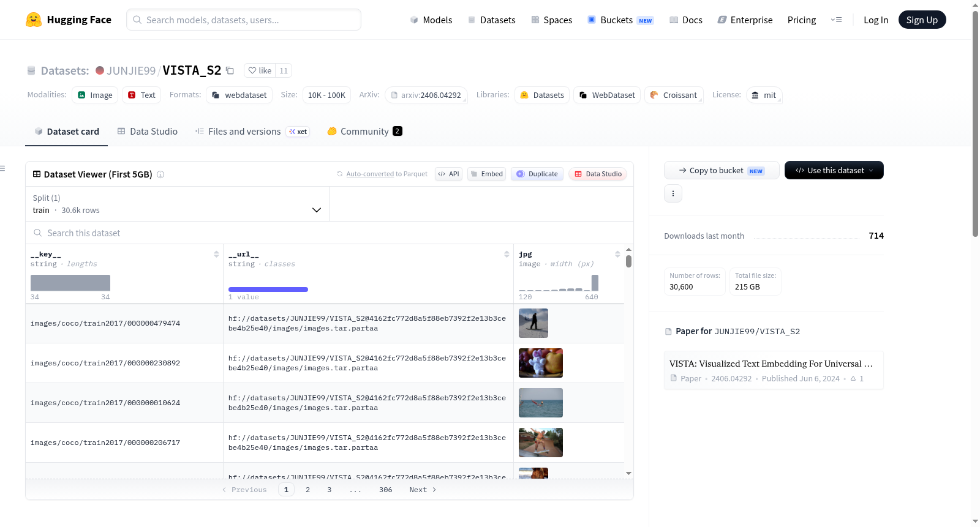
Task: Open the three-dot more options button
Action: [x=673, y=193]
